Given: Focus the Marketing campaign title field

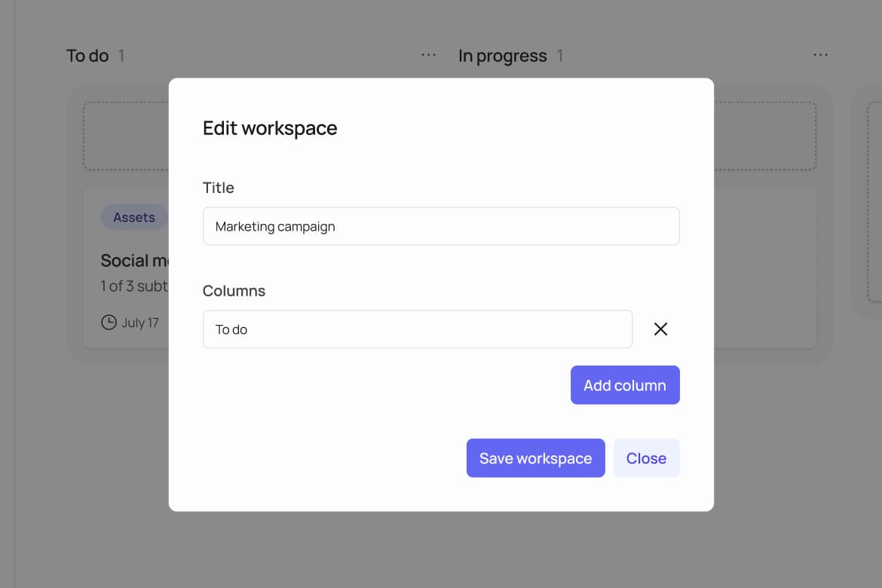Looking at the screenshot, I should click(x=441, y=226).
